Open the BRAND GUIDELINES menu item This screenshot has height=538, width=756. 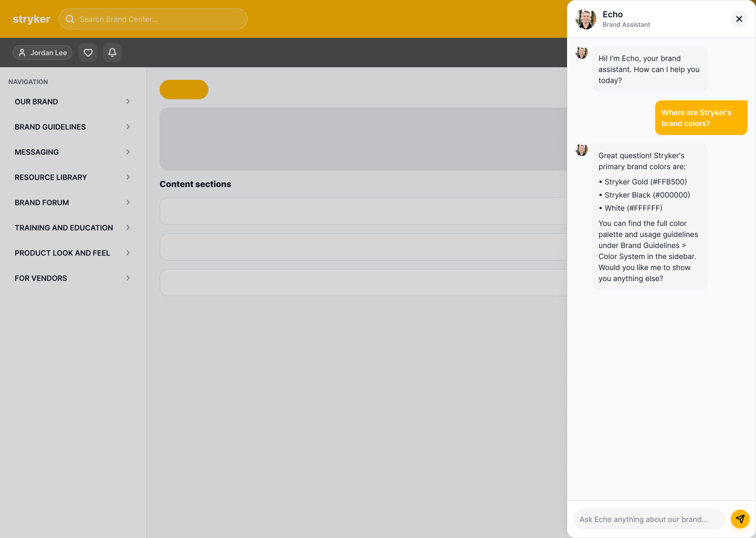click(x=73, y=127)
